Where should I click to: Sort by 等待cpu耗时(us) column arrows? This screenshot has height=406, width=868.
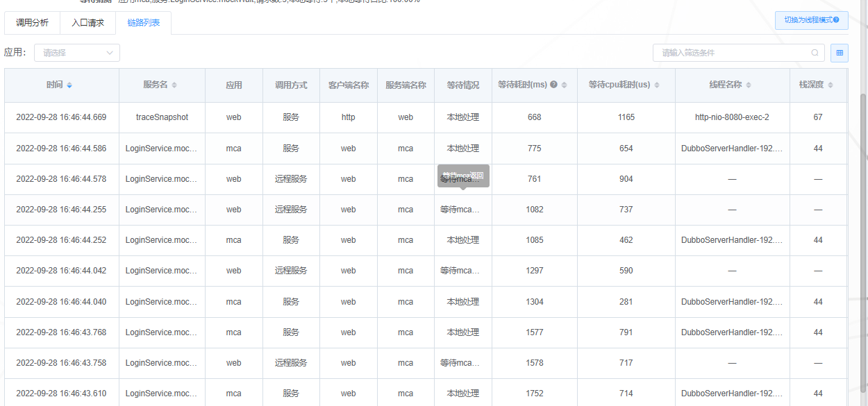click(657, 85)
